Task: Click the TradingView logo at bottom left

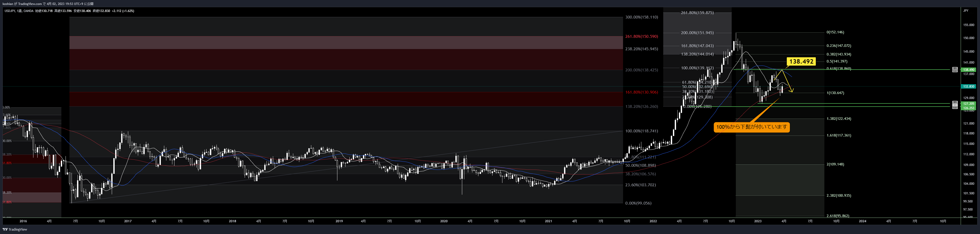Action: (15, 230)
